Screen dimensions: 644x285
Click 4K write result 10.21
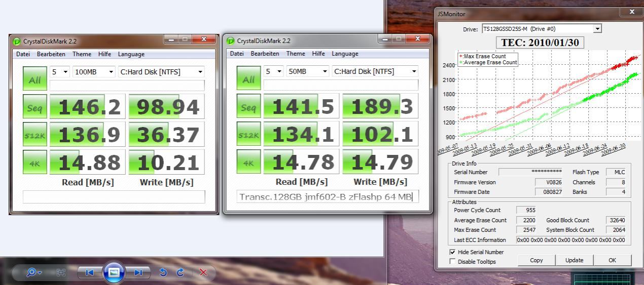tap(166, 162)
